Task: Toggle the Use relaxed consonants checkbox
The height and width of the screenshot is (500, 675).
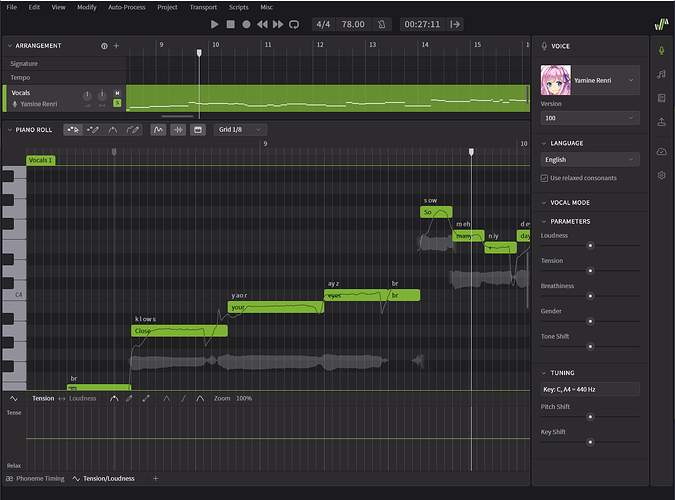Action: (x=545, y=178)
